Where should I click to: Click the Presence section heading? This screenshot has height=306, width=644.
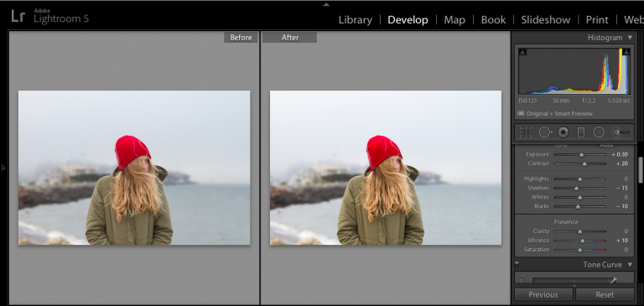(x=566, y=222)
